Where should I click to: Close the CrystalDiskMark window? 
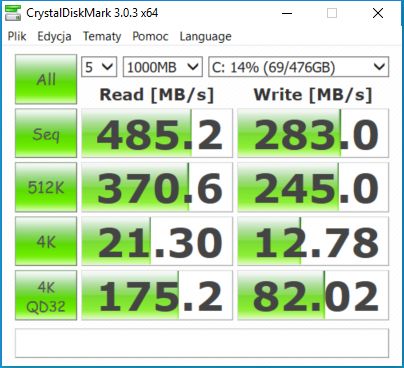(x=378, y=13)
